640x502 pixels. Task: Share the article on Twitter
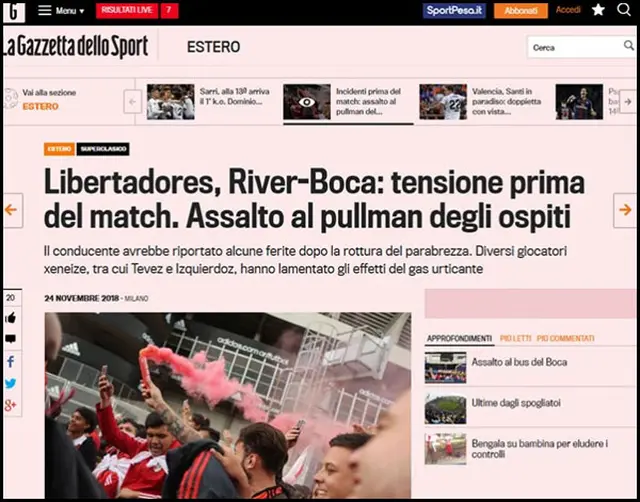pyautogui.click(x=11, y=383)
